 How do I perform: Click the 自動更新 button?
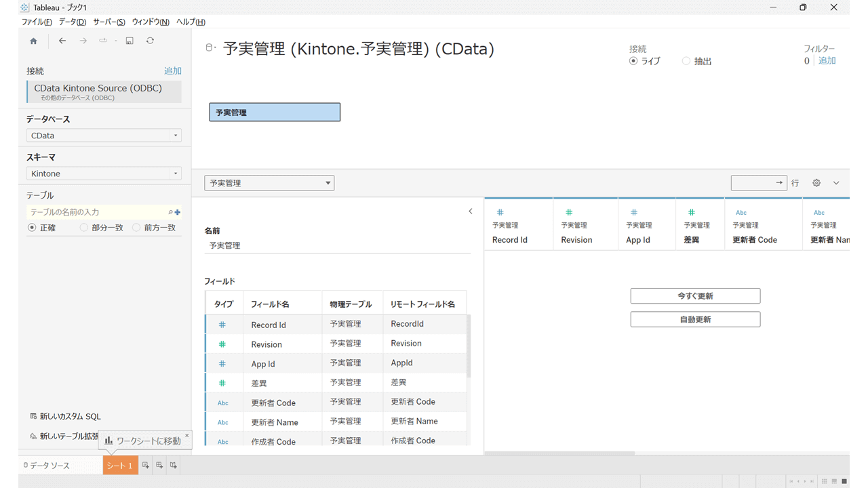coord(695,319)
